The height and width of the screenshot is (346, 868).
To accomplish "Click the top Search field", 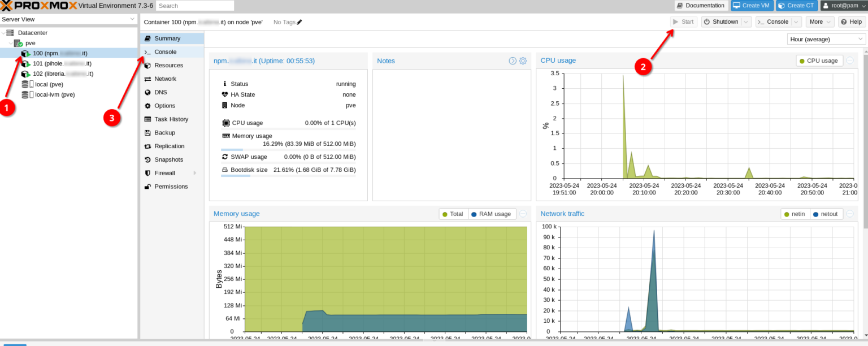I will (x=195, y=6).
